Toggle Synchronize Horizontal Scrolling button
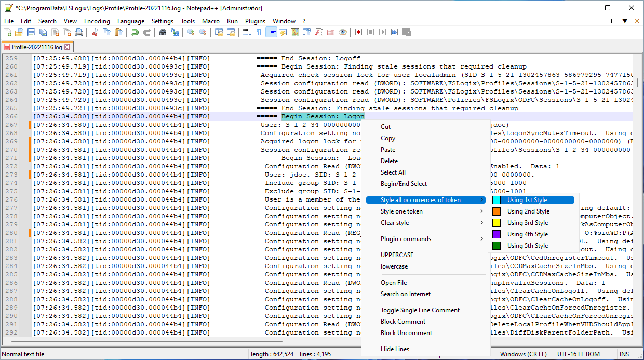 pos(231,32)
